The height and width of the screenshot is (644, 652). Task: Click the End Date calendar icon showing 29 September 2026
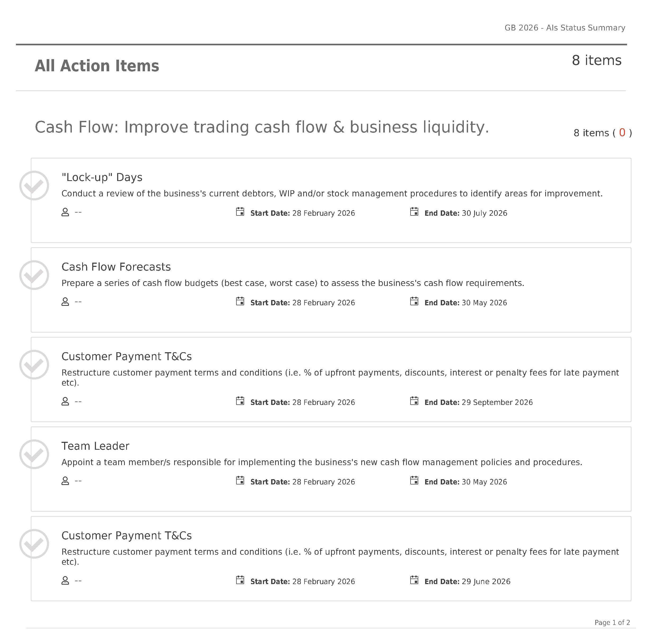tap(414, 401)
